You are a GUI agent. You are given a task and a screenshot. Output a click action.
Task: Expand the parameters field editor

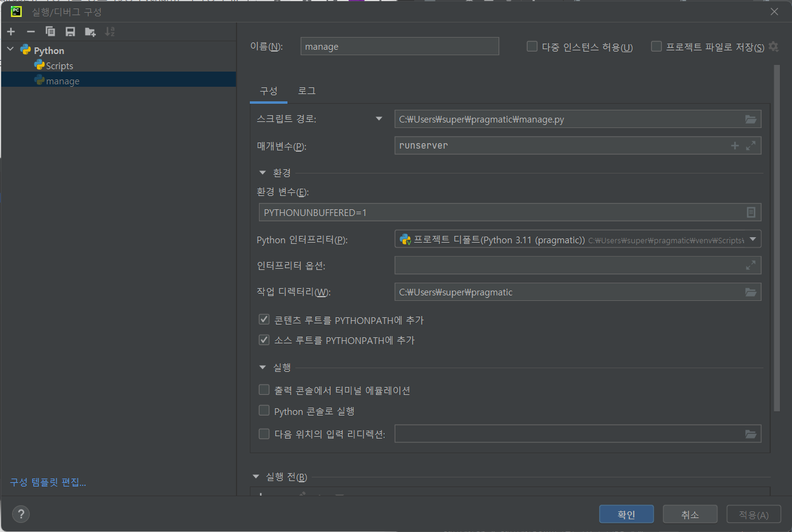coord(751,146)
